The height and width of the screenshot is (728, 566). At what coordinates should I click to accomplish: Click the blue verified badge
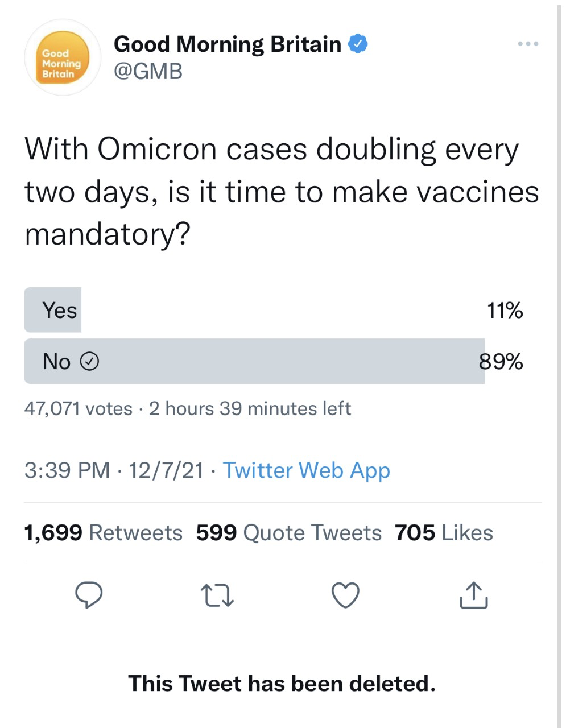[x=358, y=44]
